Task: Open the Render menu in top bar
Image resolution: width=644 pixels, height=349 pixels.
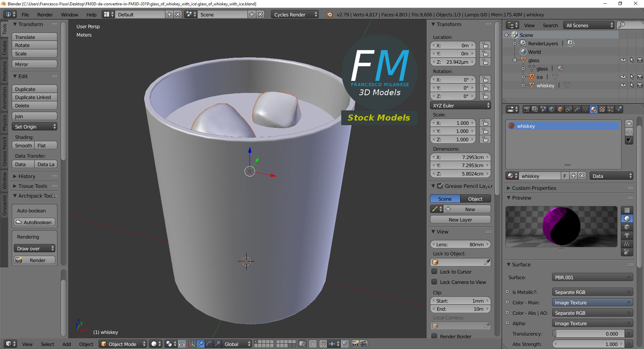Action: 45,14
